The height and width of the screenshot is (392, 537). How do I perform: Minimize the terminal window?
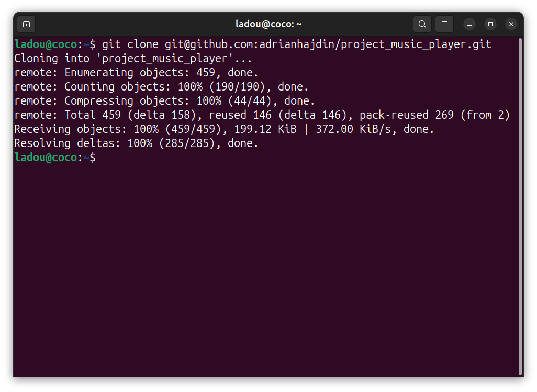[469, 24]
